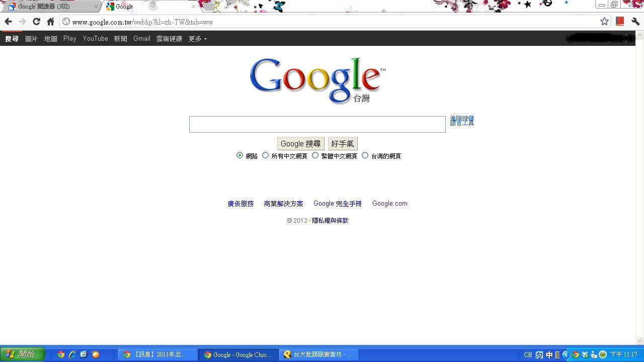644x362 pixels.
Task: Click the page scrollbar up arrow
Action: tap(640, 35)
